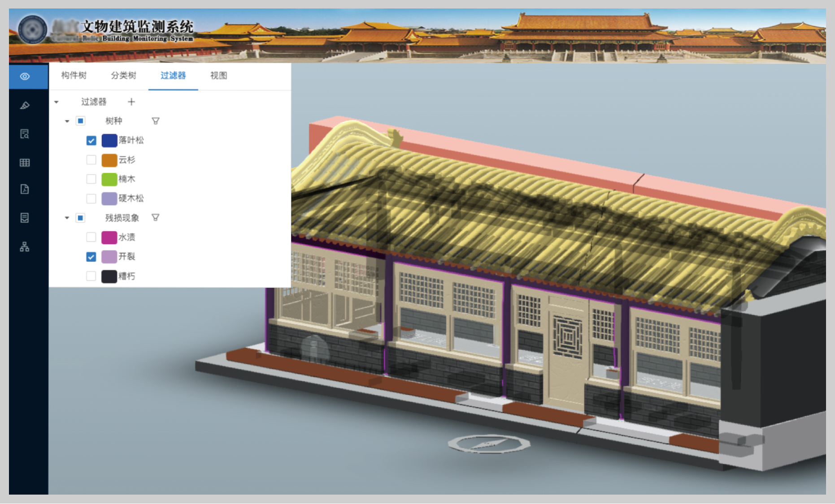Click the green 楠木 color swatch
The width and height of the screenshot is (835, 504).
(x=109, y=179)
